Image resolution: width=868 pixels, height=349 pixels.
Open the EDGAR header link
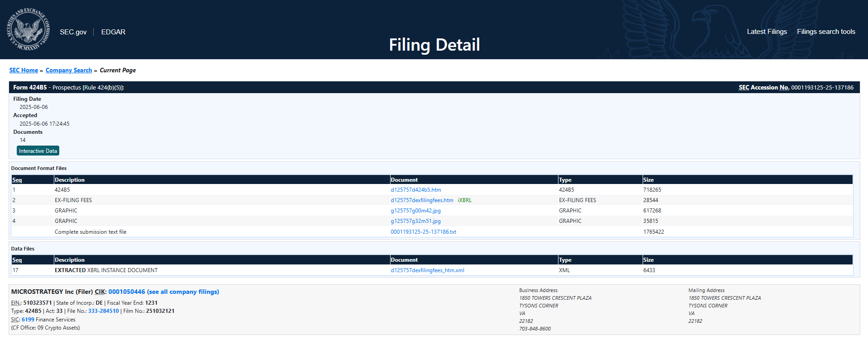[113, 32]
